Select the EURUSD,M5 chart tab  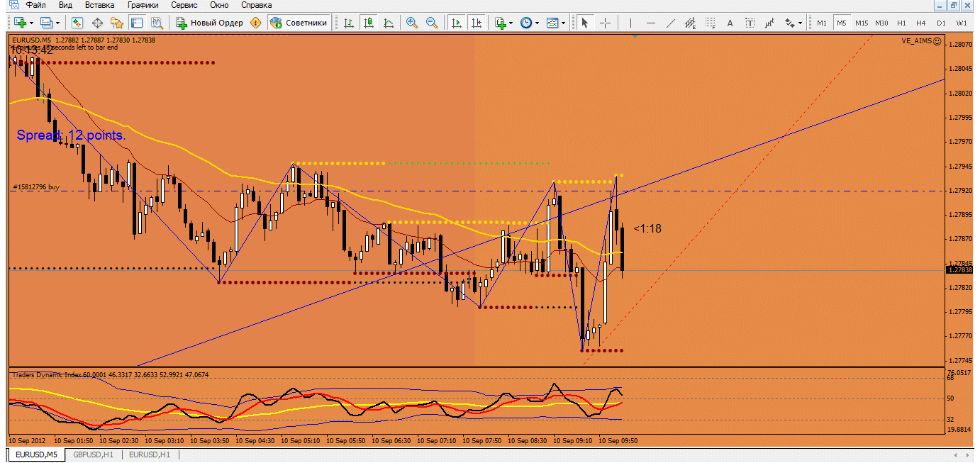point(36,454)
